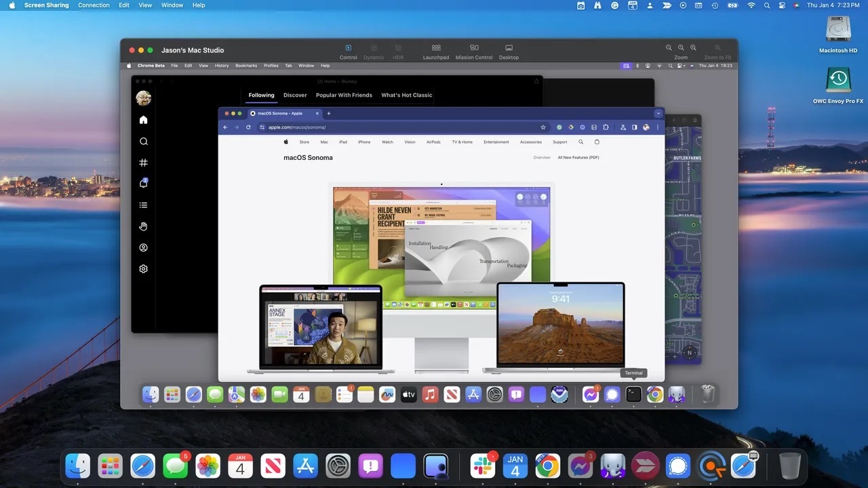Switch to Bluesky Discover feed tab
The image size is (868, 488).
tap(295, 96)
